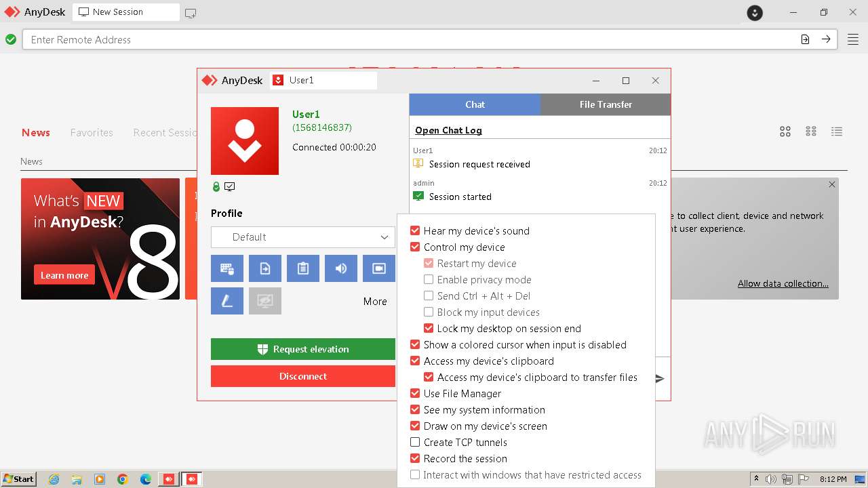
Task: Open File Explorer from the taskbar
Action: (x=77, y=479)
